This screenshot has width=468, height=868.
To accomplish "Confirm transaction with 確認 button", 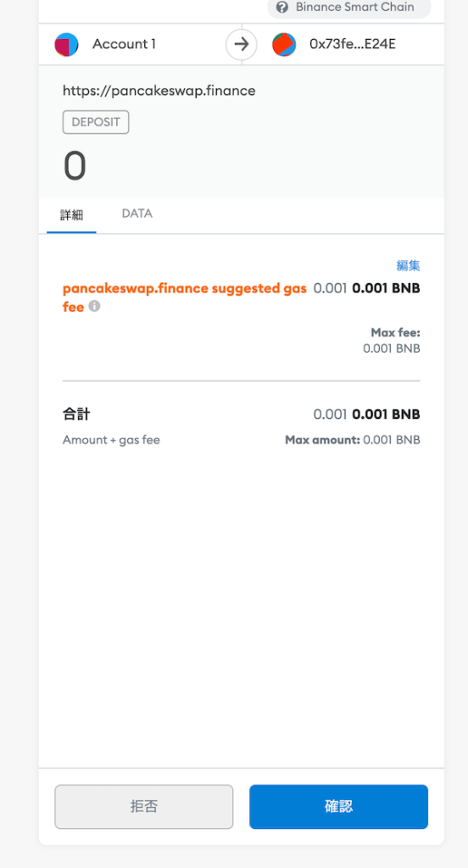I will [338, 807].
